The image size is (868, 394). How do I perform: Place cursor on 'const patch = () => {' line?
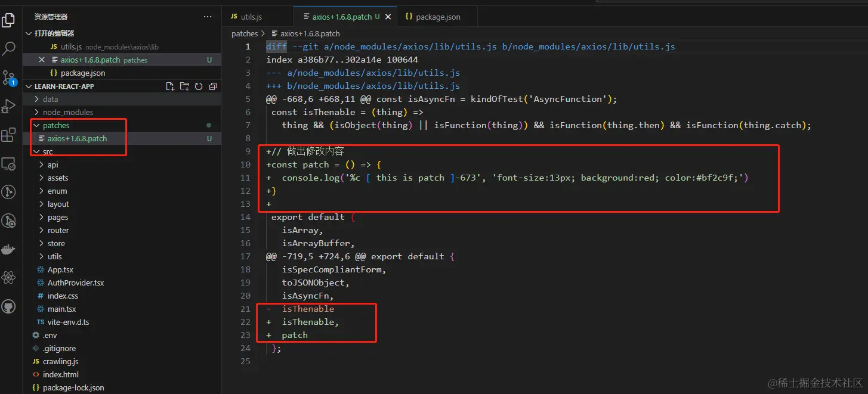[x=324, y=165]
